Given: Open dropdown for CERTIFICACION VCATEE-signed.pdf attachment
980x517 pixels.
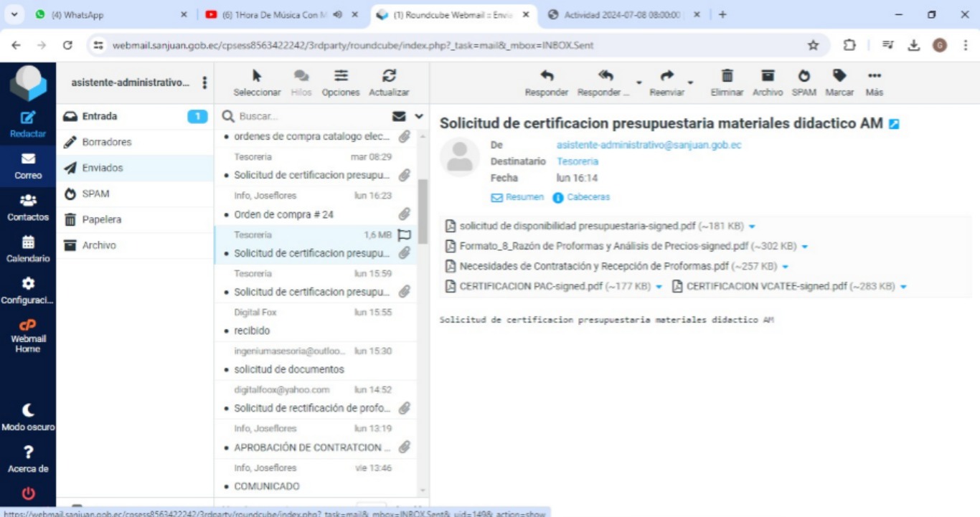Looking at the screenshot, I should (x=903, y=287).
